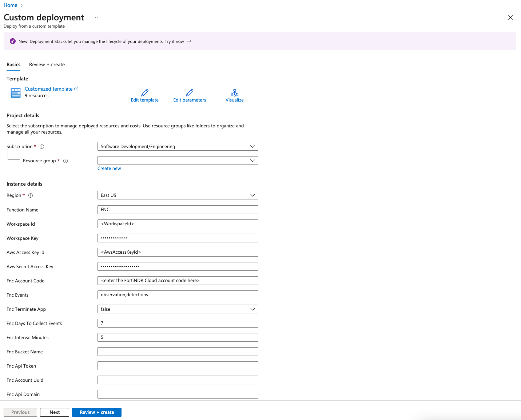Click the Visualize icon

pos(234,93)
